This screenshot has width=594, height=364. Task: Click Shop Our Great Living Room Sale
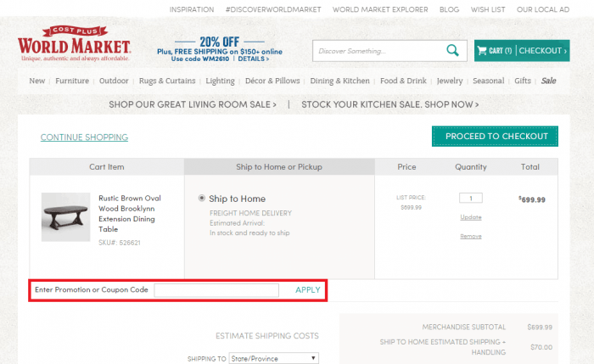click(193, 104)
